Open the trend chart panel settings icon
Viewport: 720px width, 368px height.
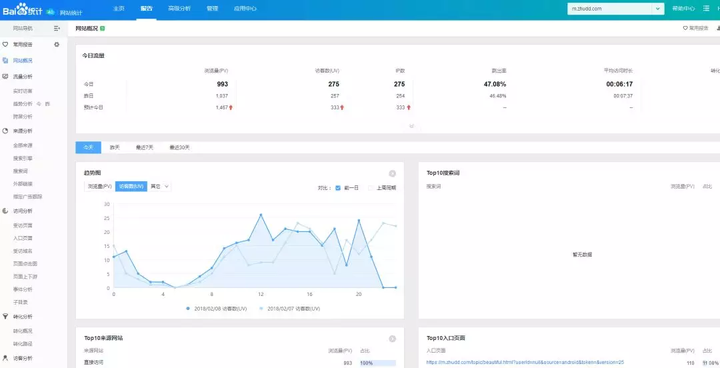coord(392,174)
